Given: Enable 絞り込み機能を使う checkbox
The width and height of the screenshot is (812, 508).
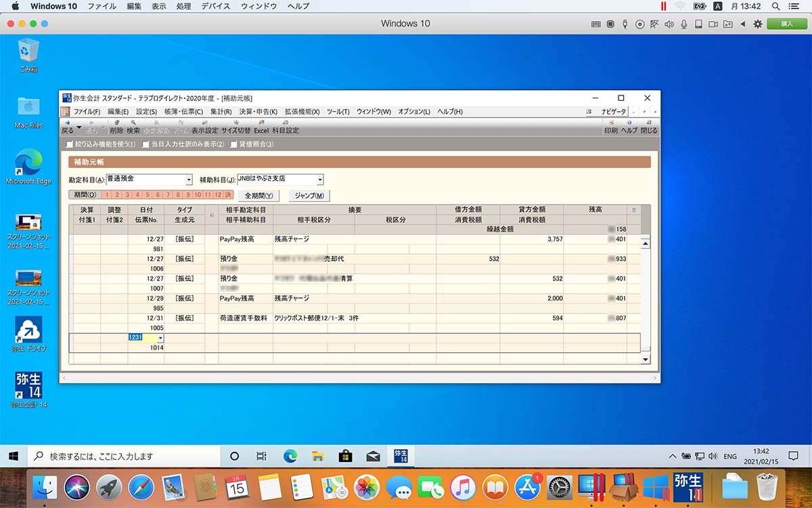Looking at the screenshot, I should tap(69, 144).
